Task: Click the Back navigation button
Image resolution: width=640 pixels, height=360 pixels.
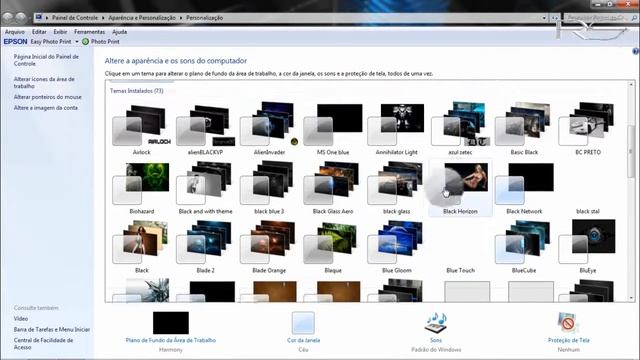Action: click(x=8, y=18)
